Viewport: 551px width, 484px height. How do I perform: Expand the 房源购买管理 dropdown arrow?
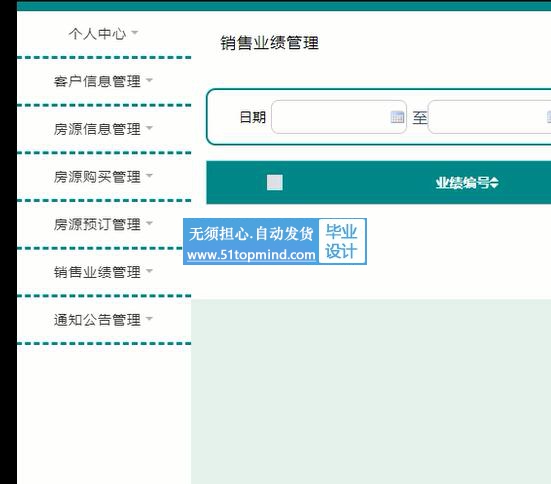pos(149,175)
